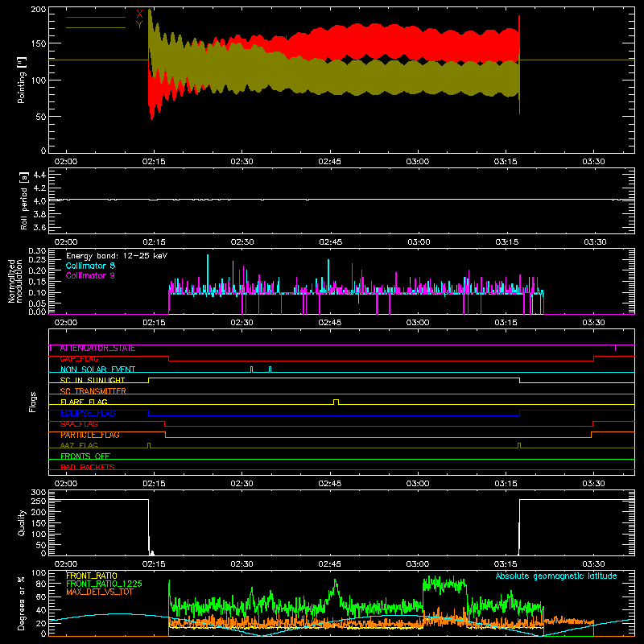Select the SC_TRANSMITTER flag label
The width and height of the screenshot is (644, 644).
93,391
